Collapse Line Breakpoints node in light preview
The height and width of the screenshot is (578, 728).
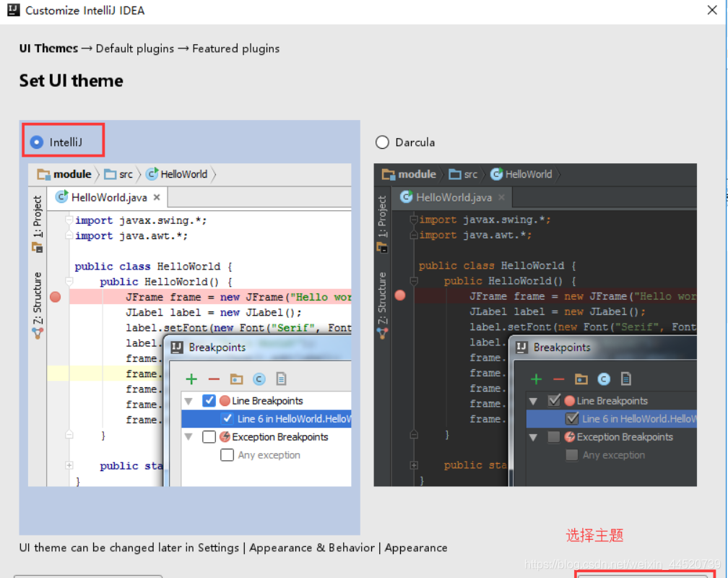(x=188, y=401)
